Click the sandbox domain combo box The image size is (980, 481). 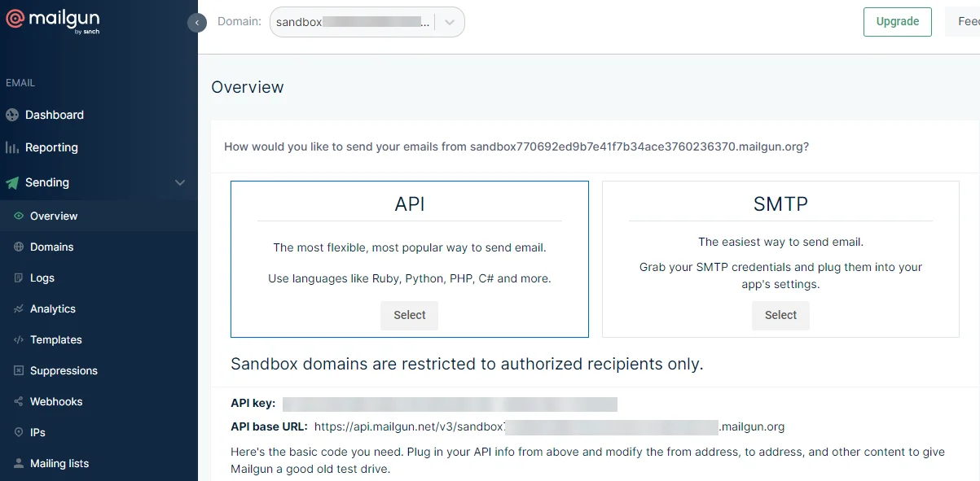tap(367, 23)
